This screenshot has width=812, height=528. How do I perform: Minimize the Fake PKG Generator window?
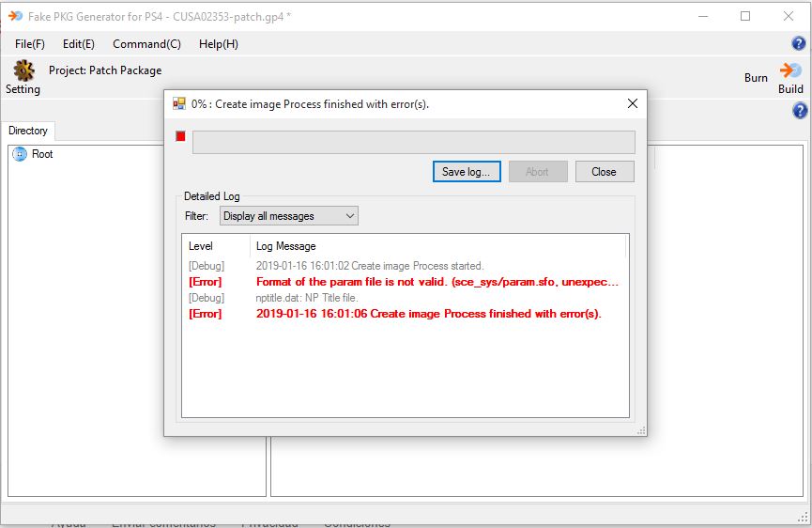click(x=703, y=16)
